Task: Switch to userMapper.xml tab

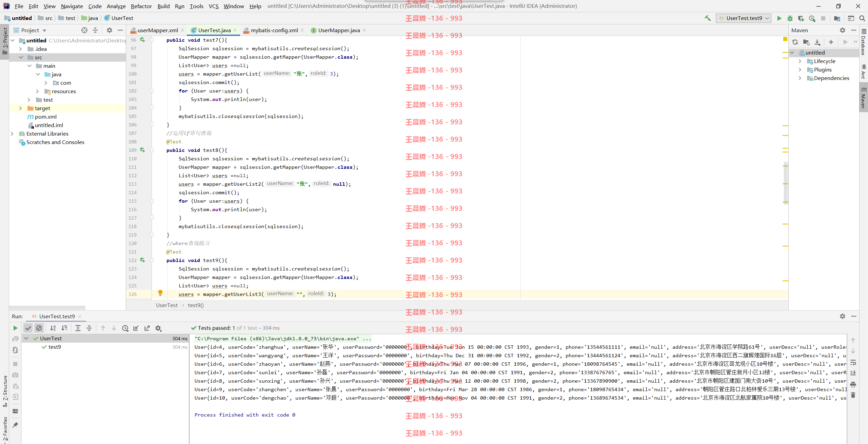Action: click(x=157, y=30)
